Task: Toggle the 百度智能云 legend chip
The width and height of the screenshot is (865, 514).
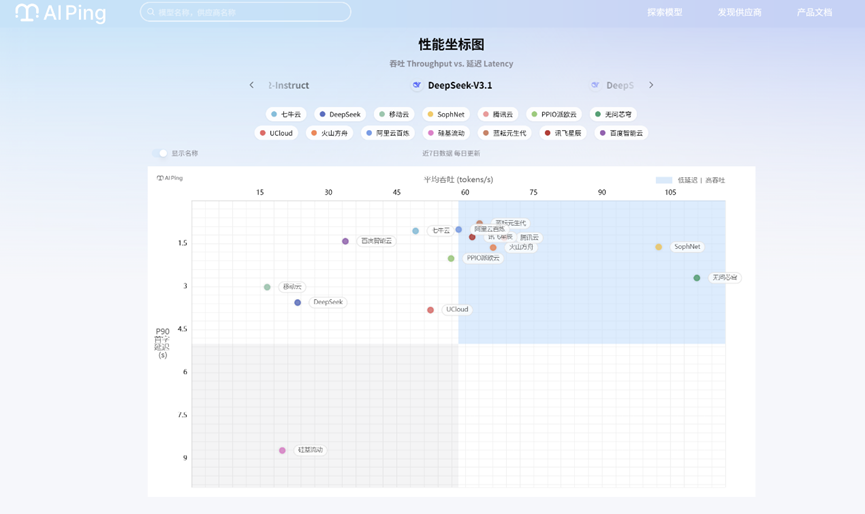Action: [x=621, y=133]
